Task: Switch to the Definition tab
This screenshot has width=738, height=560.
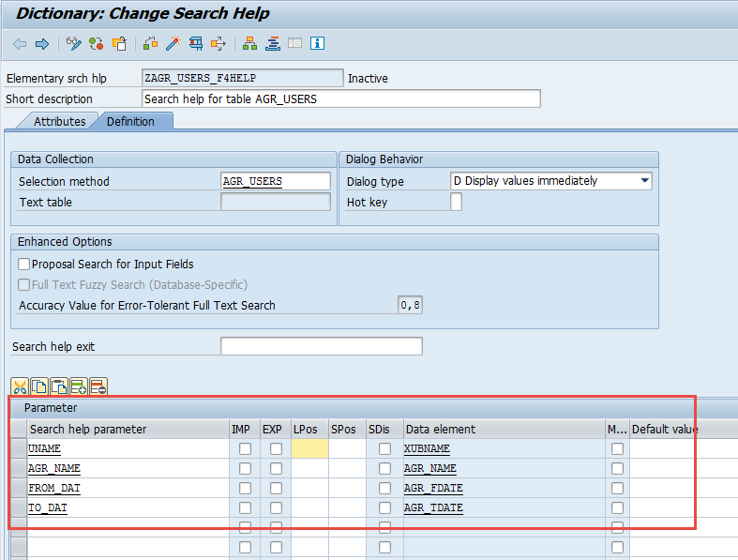Action: [x=130, y=122]
